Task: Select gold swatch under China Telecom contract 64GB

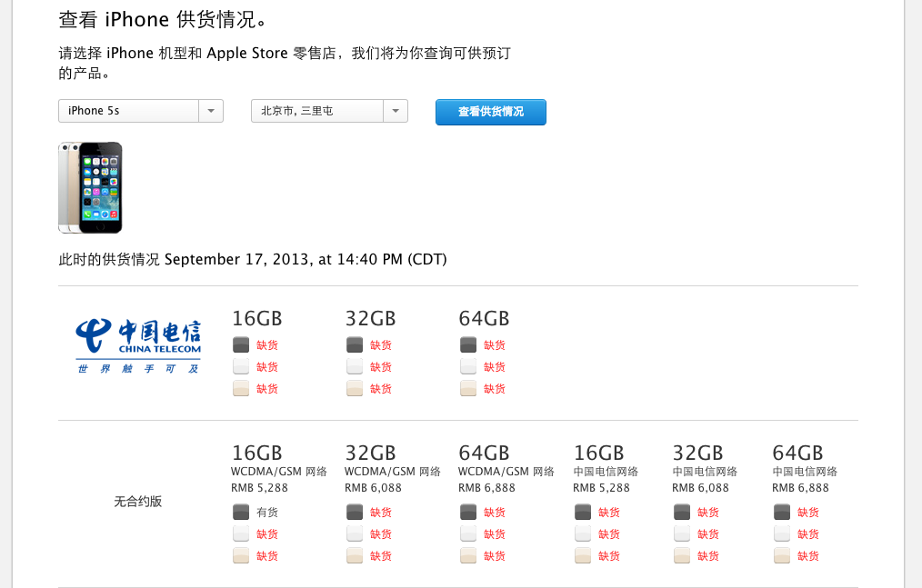Action: pos(468,388)
